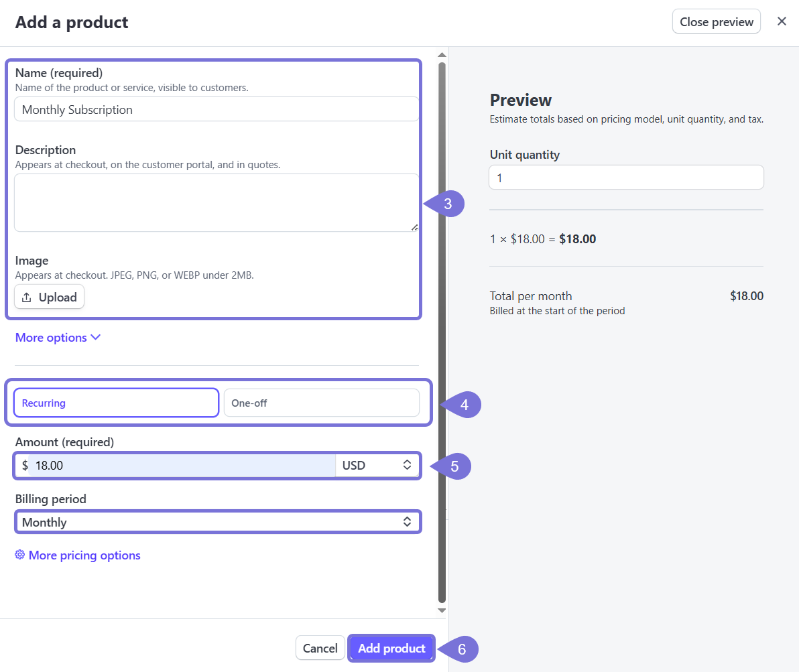Select the Recurring pricing option

tap(116, 403)
